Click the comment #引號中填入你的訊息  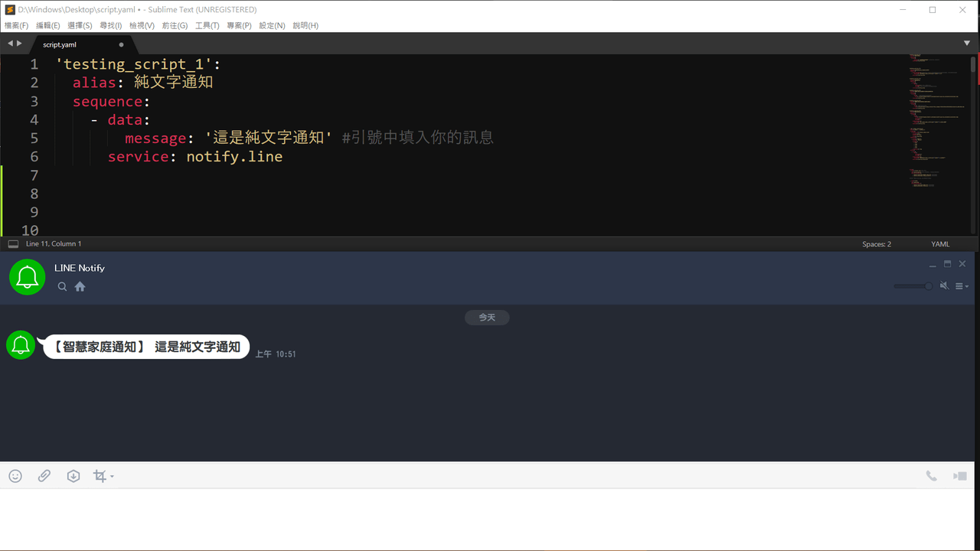[417, 138]
